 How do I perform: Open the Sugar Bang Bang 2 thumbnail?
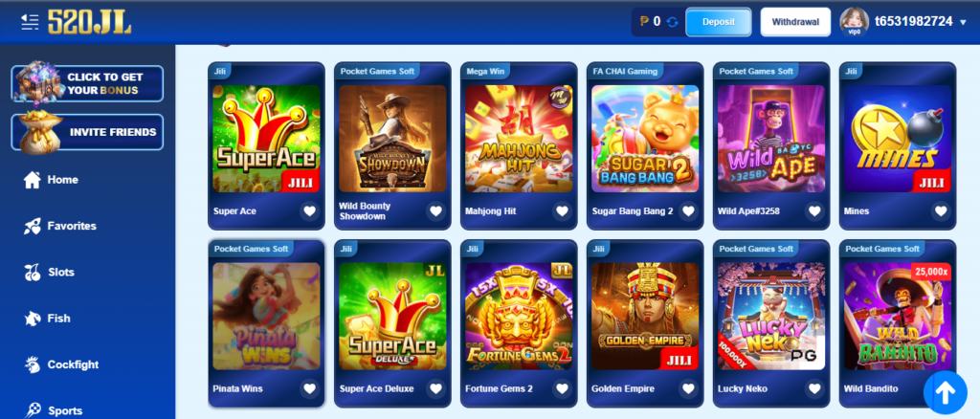(645, 139)
